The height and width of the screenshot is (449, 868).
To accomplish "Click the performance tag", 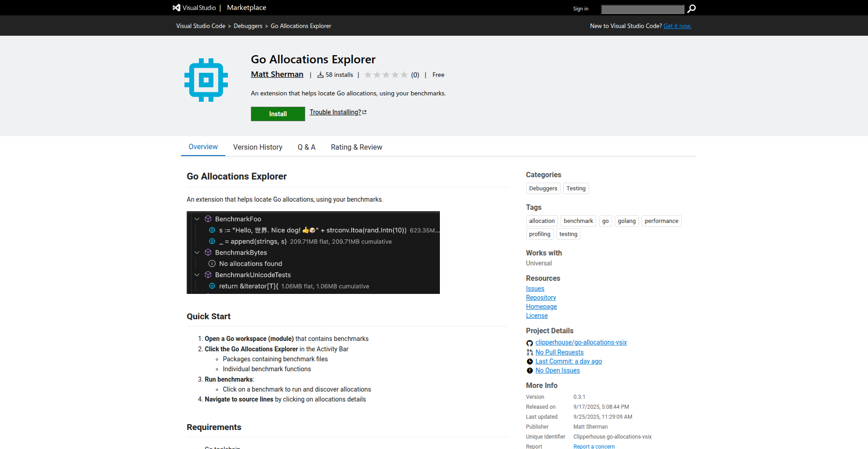I will pyautogui.click(x=661, y=221).
